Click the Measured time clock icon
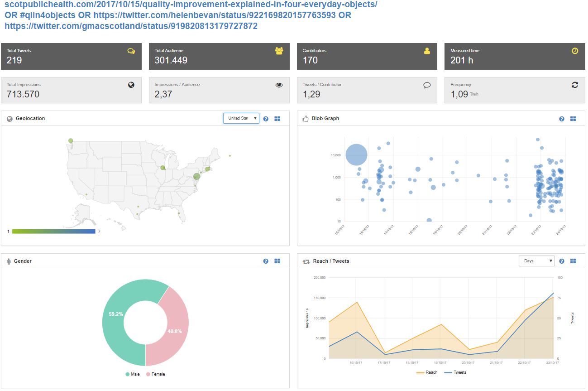 pos(575,51)
